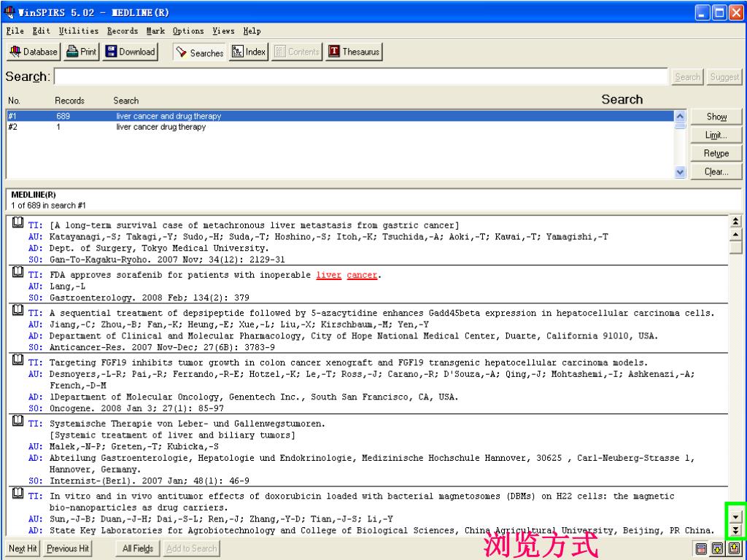Open the Records menu

point(123,31)
